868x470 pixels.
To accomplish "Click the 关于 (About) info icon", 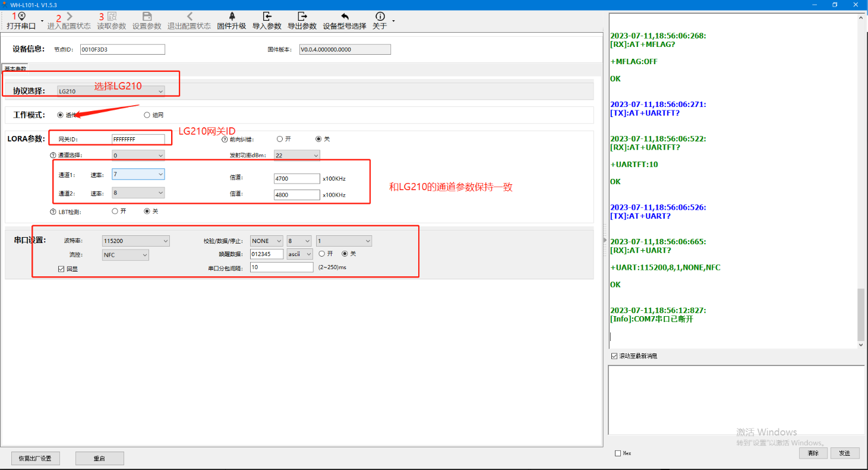I will pyautogui.click(x=380, y=17).
